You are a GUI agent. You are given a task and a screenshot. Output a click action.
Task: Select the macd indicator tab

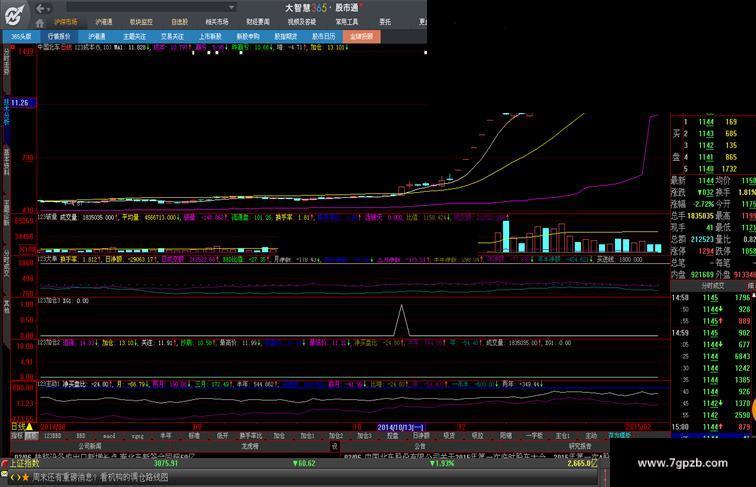point(109,435)
